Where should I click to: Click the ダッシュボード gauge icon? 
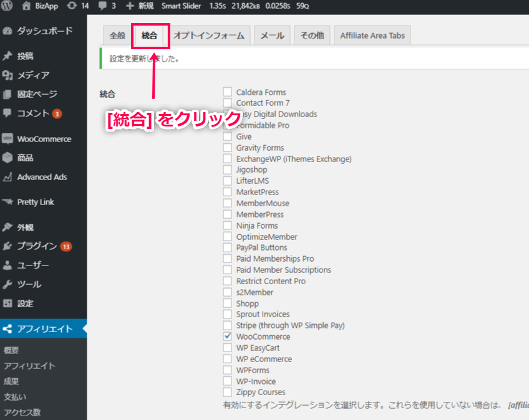coord(7,31)
